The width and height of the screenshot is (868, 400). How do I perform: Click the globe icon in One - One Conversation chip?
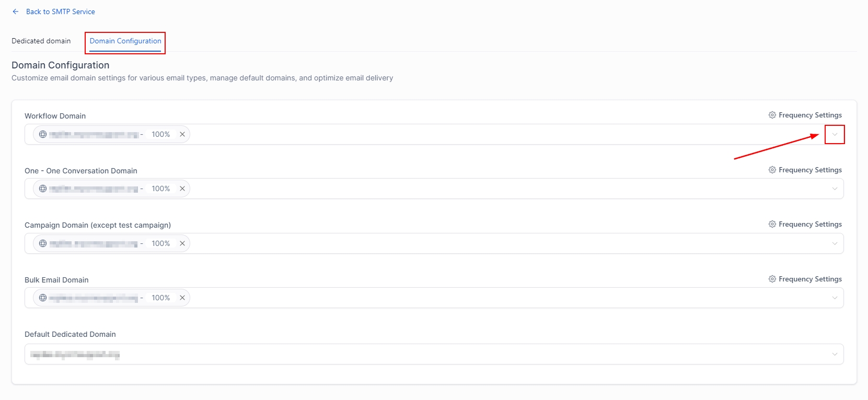click(x=43, y=189)
